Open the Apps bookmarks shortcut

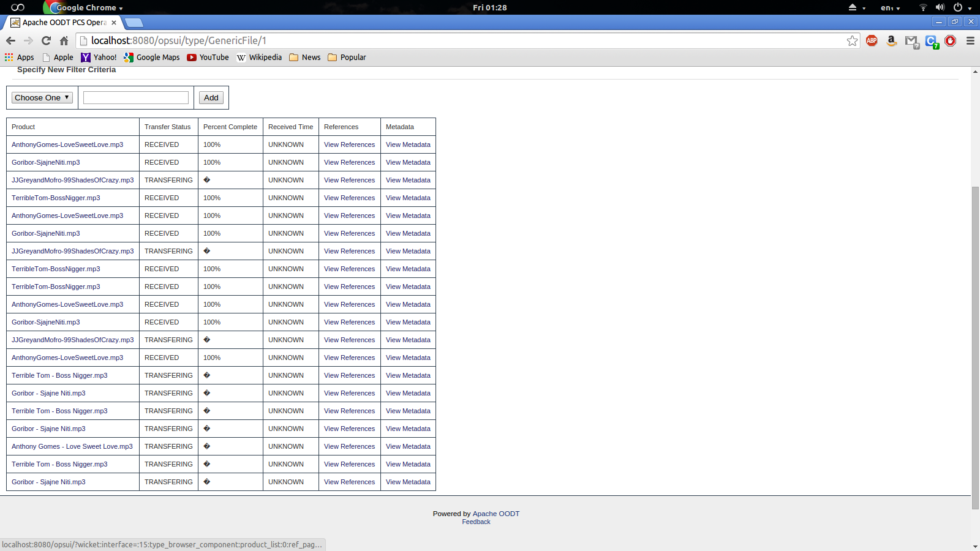20,57
